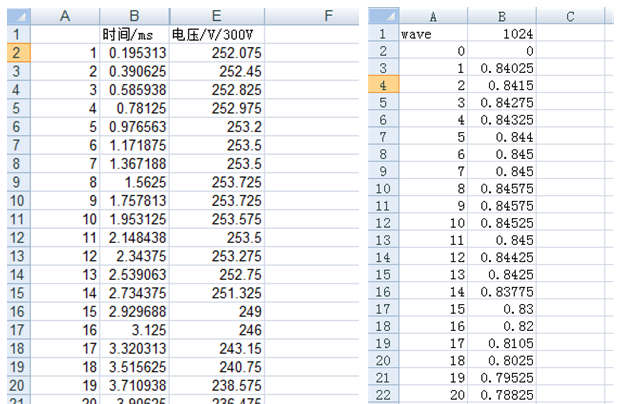This screenshot has width=622, height=404.
Task: Click cell with value 1.367188
Action: pyautogui.click(x=134, y=164)
